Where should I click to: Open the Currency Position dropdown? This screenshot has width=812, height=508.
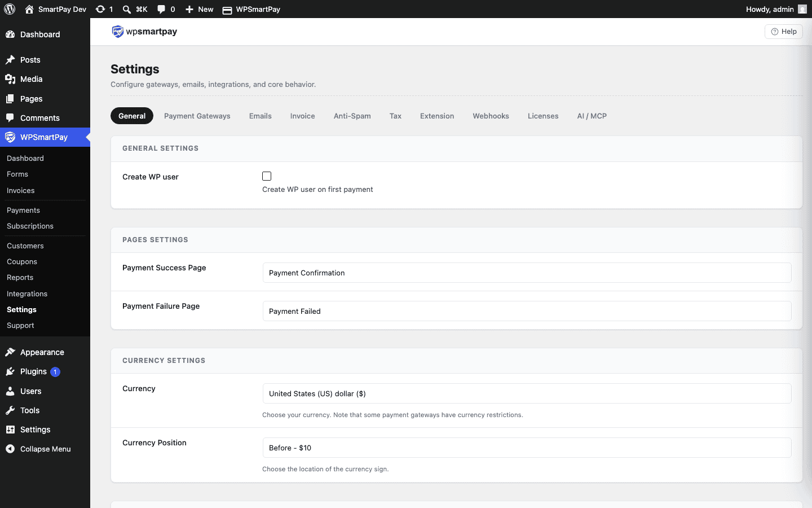point(527,448)
